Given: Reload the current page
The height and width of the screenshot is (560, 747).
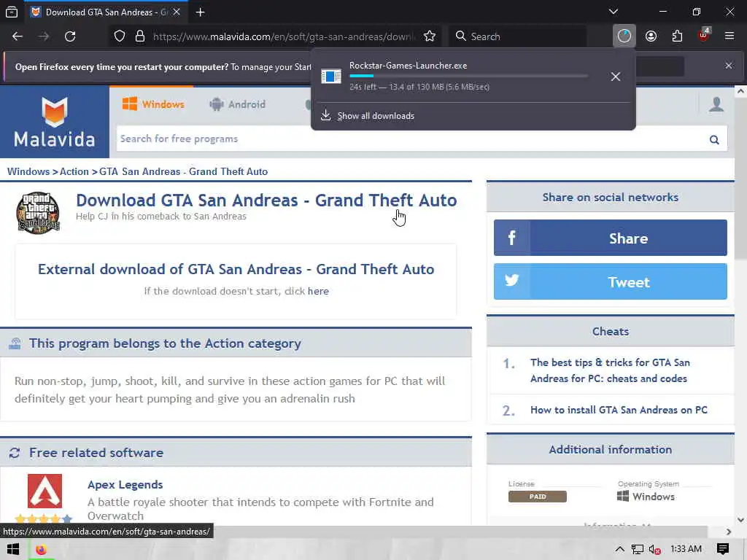Looking at the screenshot, I should [70, 36].
